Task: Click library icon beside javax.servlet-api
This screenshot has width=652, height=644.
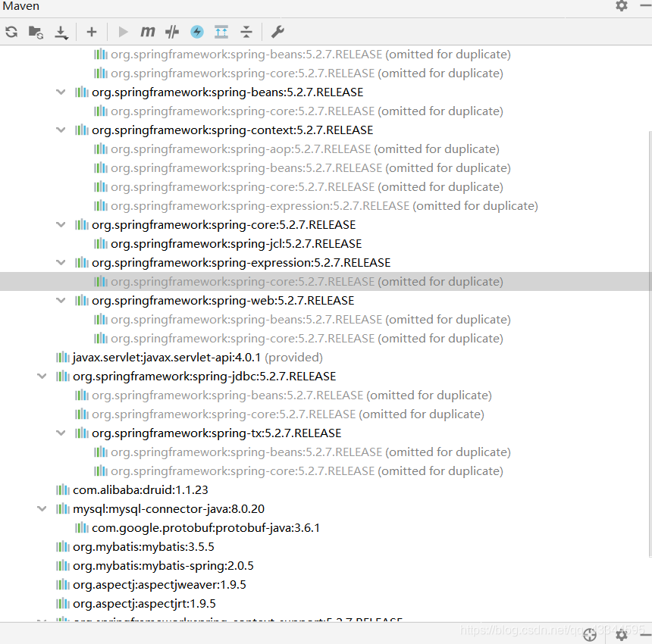Action: click(62, 357)
